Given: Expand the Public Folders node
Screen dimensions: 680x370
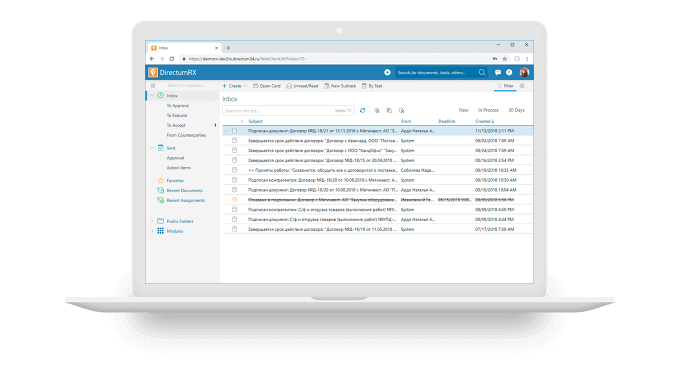Looking at the screenshot, I should tap(152, 221).
